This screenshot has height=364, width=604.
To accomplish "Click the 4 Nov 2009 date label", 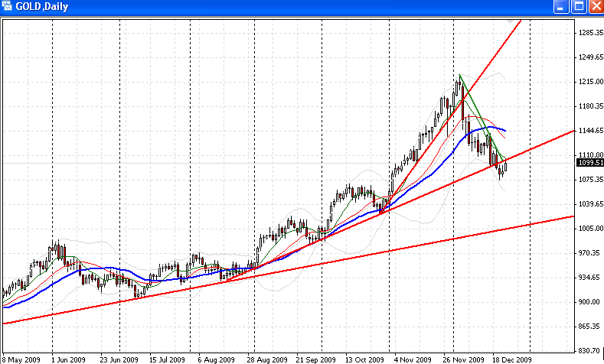I will tap(413, 360).
